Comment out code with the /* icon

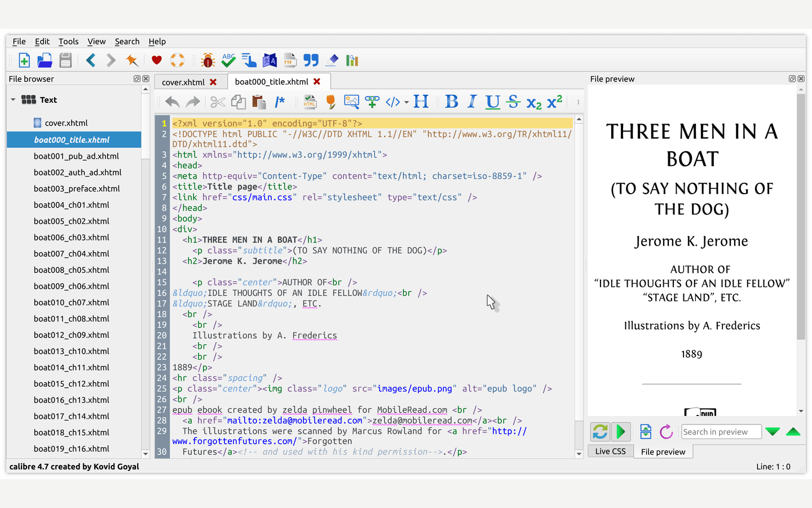click(280, 102)
